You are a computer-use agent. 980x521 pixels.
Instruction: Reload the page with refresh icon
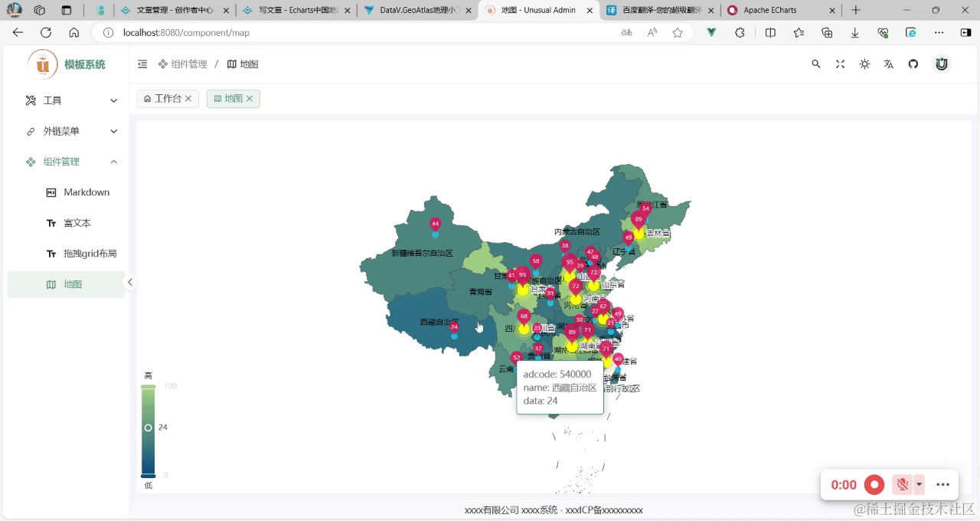(46, 33)
